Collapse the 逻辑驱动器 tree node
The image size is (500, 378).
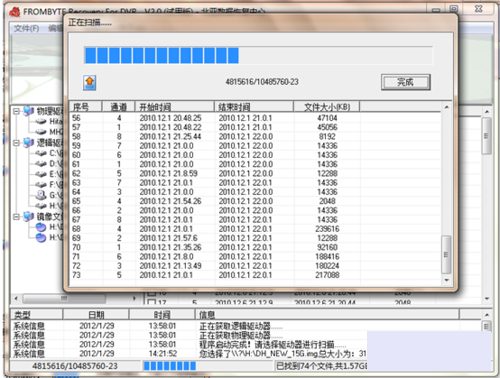(x=16, y=143)
